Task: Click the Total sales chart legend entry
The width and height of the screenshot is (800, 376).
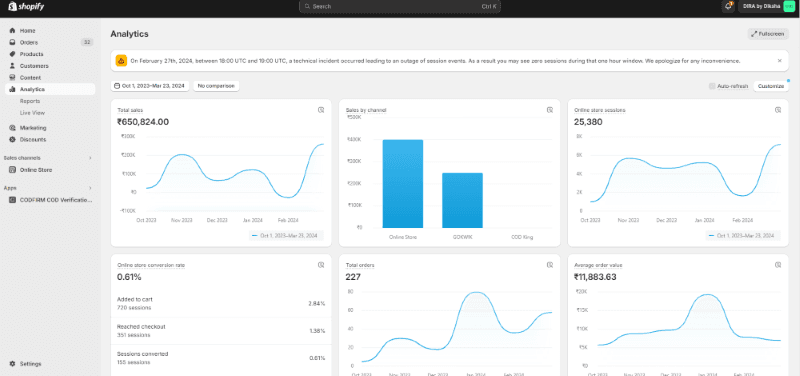Action: click(x=286, y=236)
